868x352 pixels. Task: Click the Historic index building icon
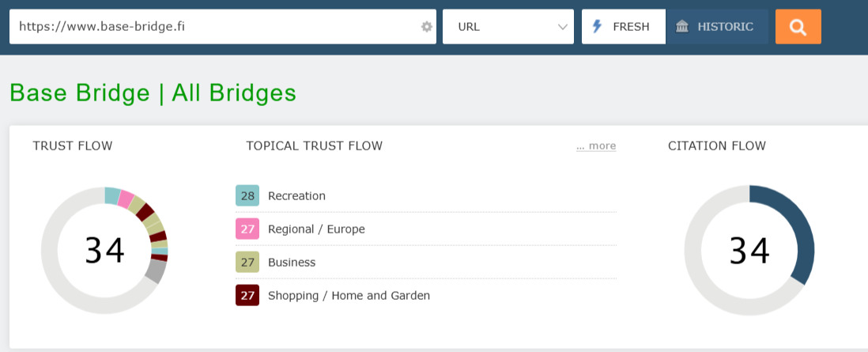pos(682,27)
